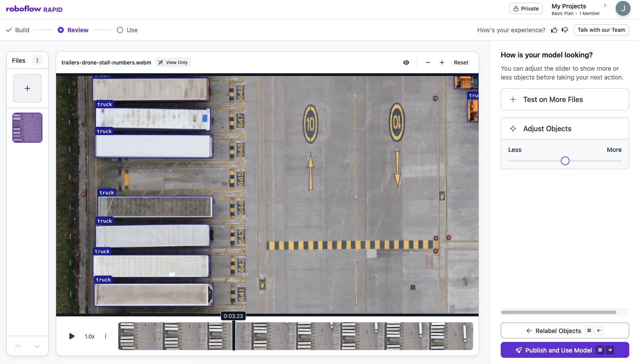Zoom out with the minus icon

(x=428, y=63)
